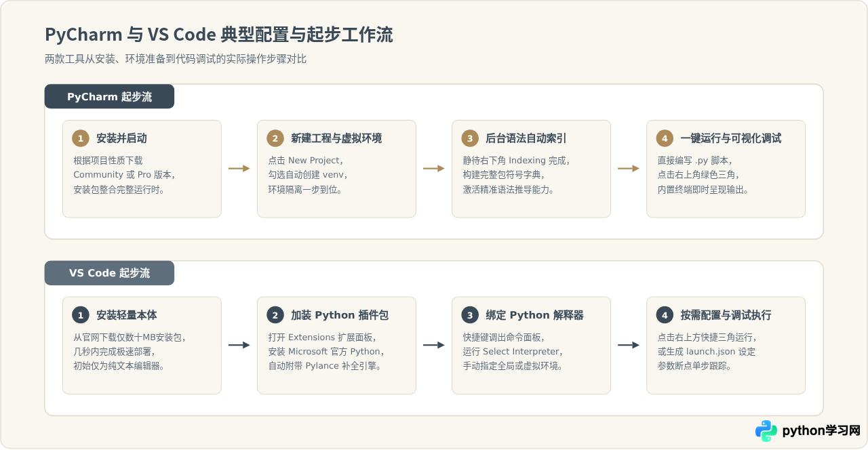868x450 pixels.
Task: Select the VS Code 起步流 section header
Action: (109, 273)
